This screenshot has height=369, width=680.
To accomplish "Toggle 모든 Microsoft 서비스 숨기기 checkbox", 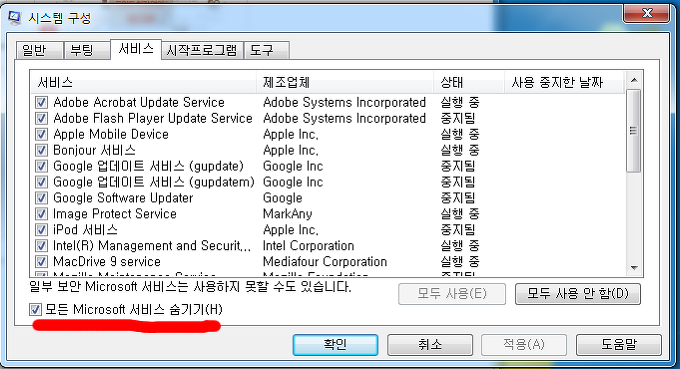I will [x=35, y=310].
